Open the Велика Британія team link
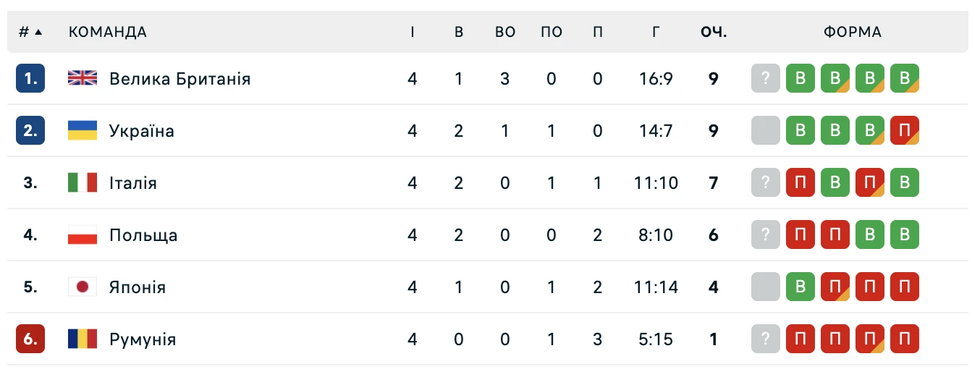Image resolution: width=980 pixels, height=372 pixels. click(179, 78)
